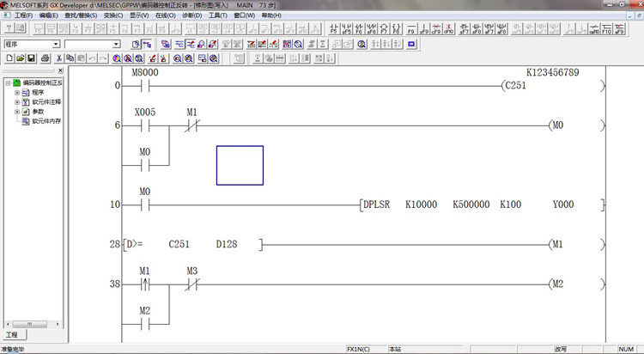
Task: Draw vertical line (sF9) tool
Action: (423, 28)
